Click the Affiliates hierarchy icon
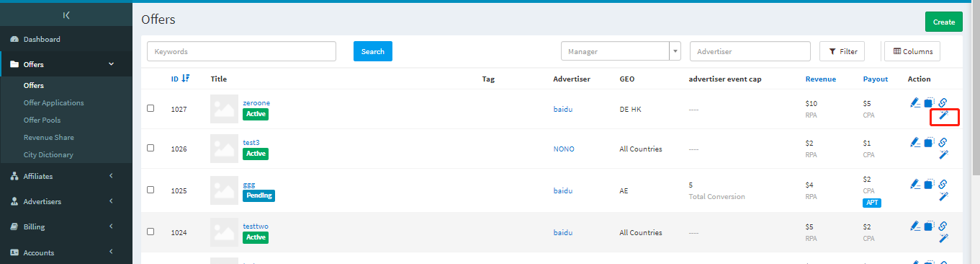Screen dimensions: 980x264 point(14,176)
